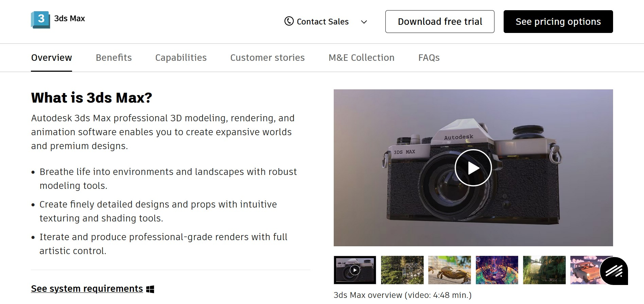Click the 'What is 3ds Max?' heading
The image size is (644, 304).
(91, 98)
